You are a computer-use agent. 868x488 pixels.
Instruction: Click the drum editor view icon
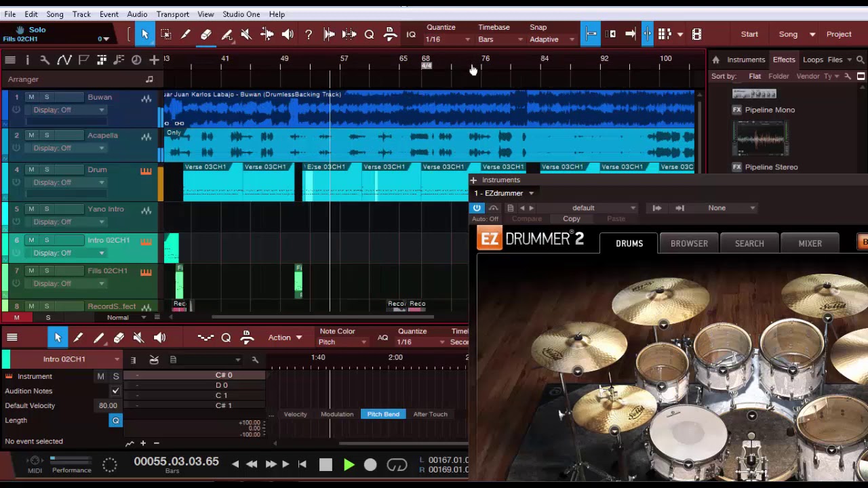click(154, 360)
